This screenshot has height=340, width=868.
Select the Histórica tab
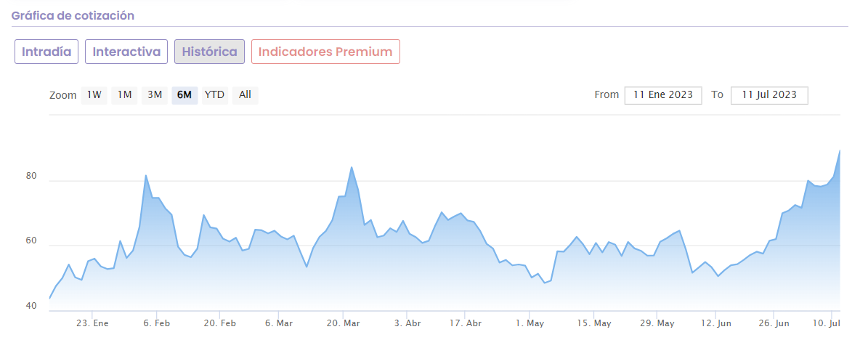click(209, 52)
